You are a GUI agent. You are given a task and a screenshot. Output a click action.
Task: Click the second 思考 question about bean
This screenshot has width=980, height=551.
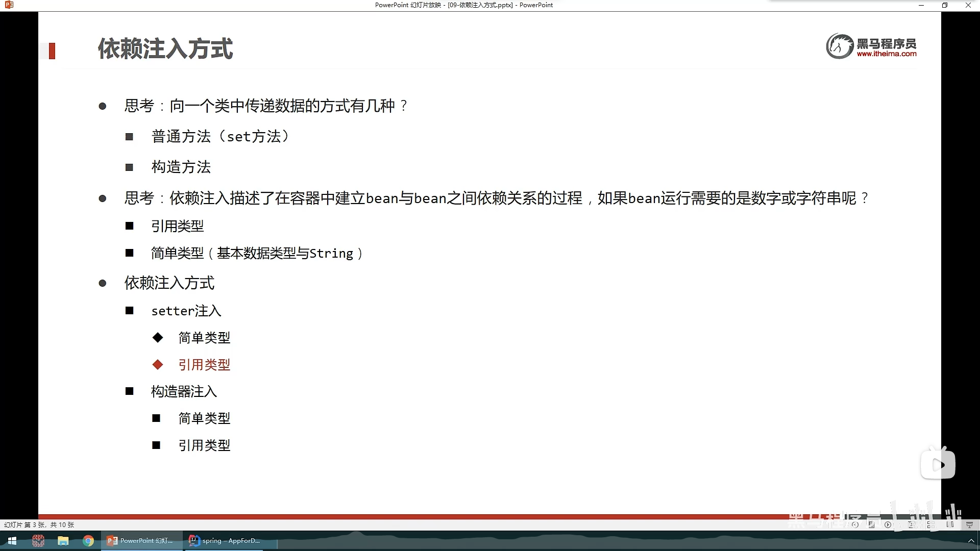497,198
